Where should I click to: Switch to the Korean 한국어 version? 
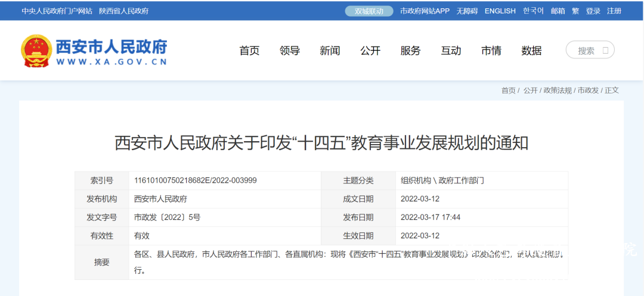[533, 11]
